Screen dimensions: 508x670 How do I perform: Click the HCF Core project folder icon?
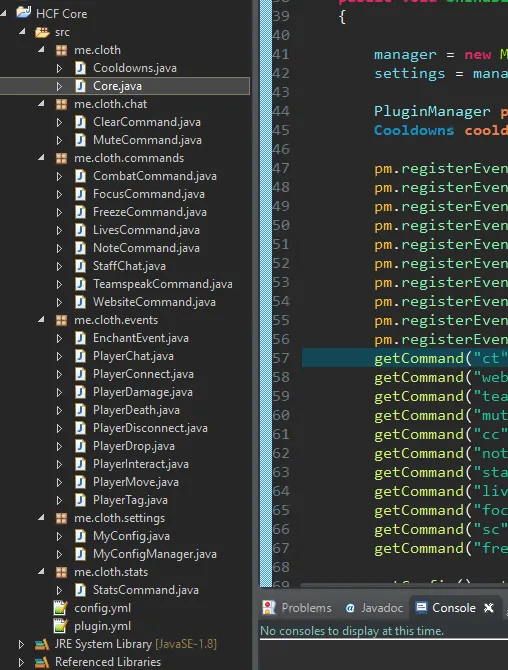click(x=23, y=12)
